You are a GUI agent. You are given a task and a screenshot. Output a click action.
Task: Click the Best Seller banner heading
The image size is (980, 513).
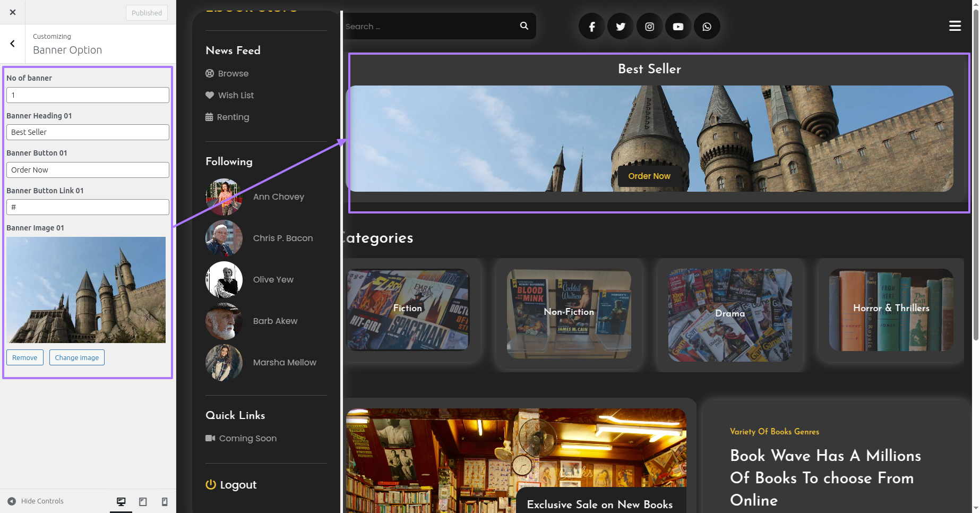pyautogui.click(x=649, y=69)
